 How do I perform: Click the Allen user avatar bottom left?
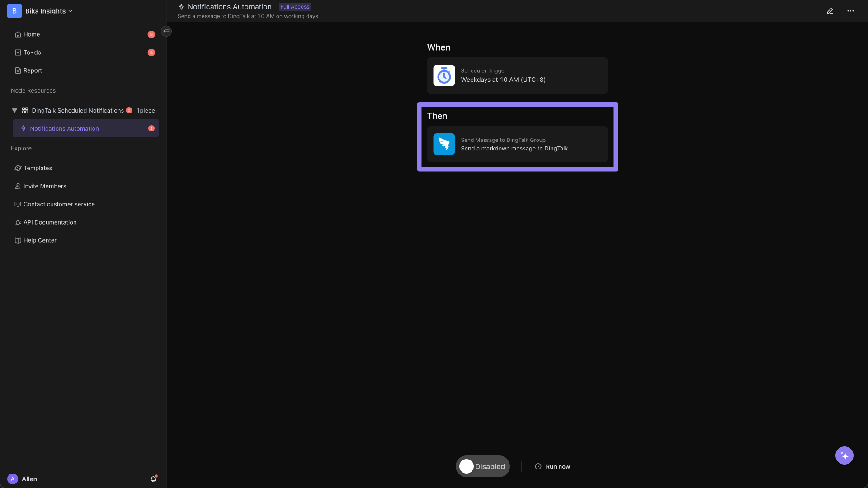pyautogui.click(x=13, y=479)
